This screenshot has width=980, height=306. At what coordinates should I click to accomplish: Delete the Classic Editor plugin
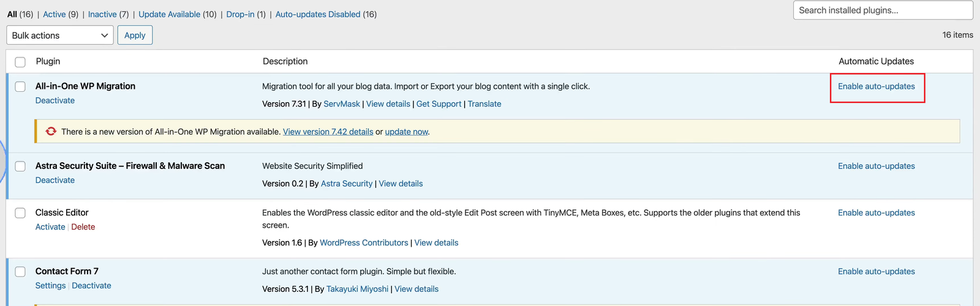pyautogui.click(x=83, y=227)
